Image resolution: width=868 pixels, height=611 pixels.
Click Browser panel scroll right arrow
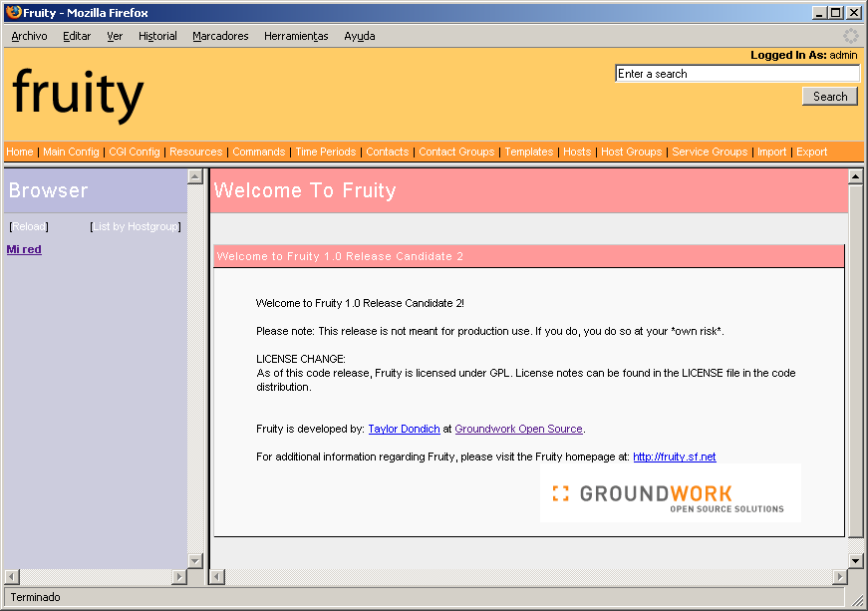(178, 577)
